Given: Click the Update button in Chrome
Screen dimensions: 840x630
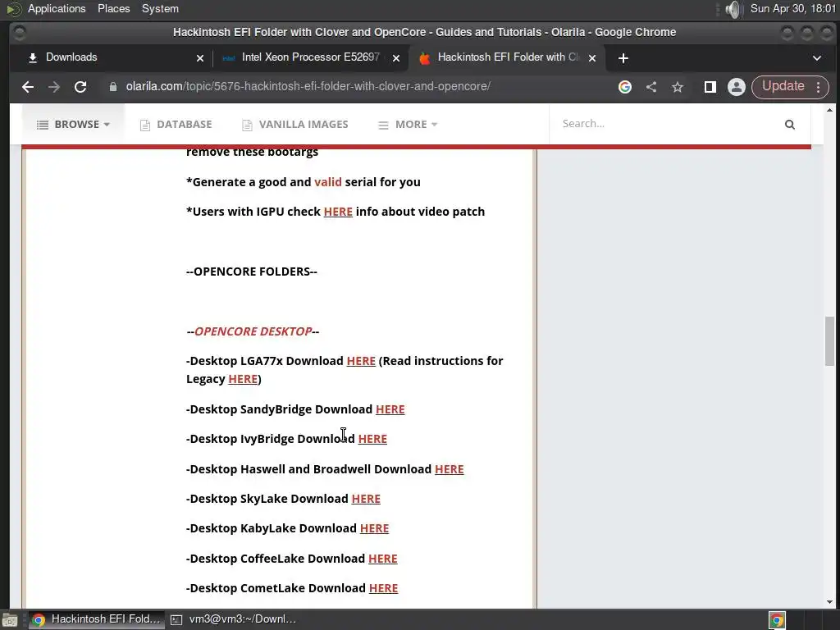Looking at the screenshot, I should [783, 86].
